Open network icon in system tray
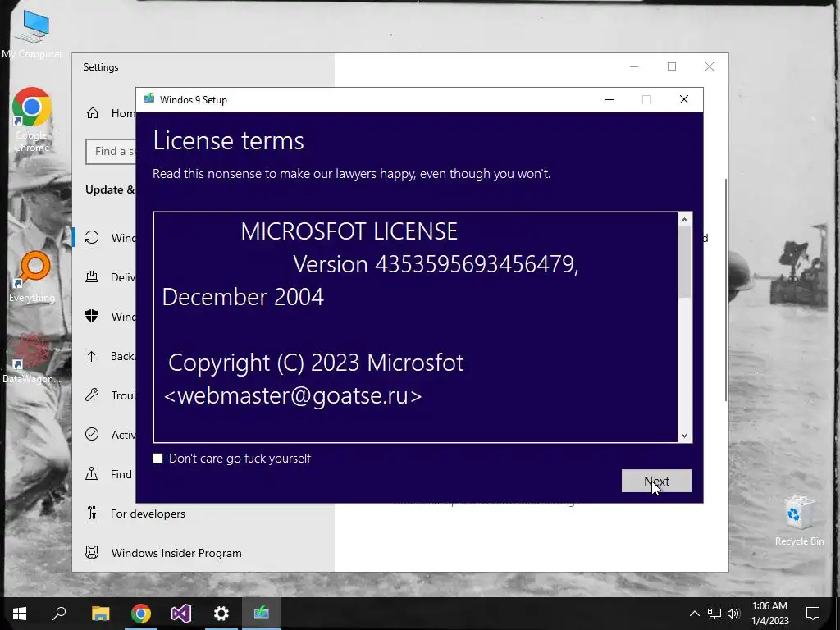This screenshot has width=840, height=630. tap(714, 614)
